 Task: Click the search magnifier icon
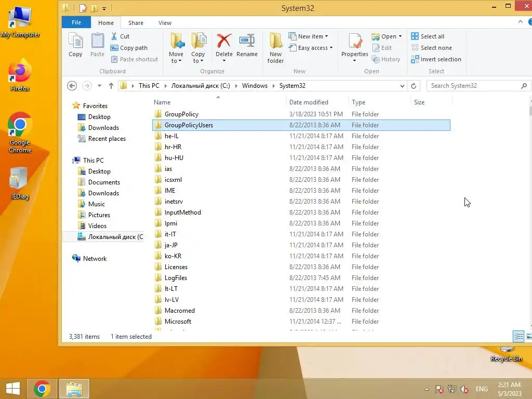coord(524,86)
